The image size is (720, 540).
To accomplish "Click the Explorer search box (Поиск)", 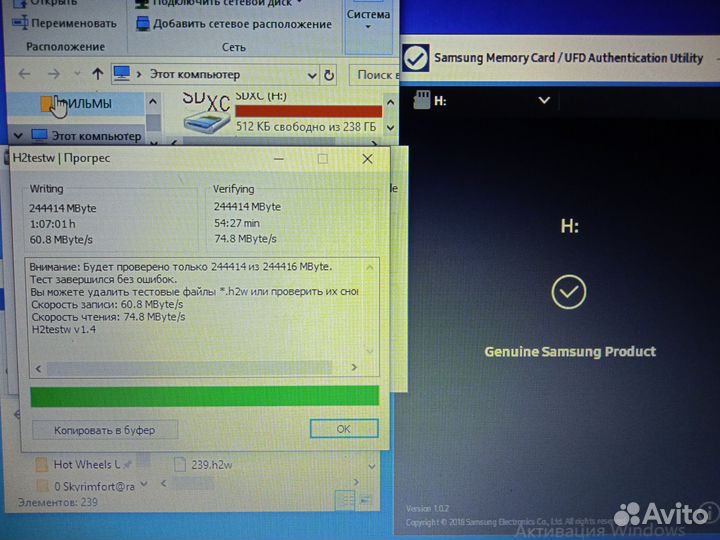I will click(374, 75).
